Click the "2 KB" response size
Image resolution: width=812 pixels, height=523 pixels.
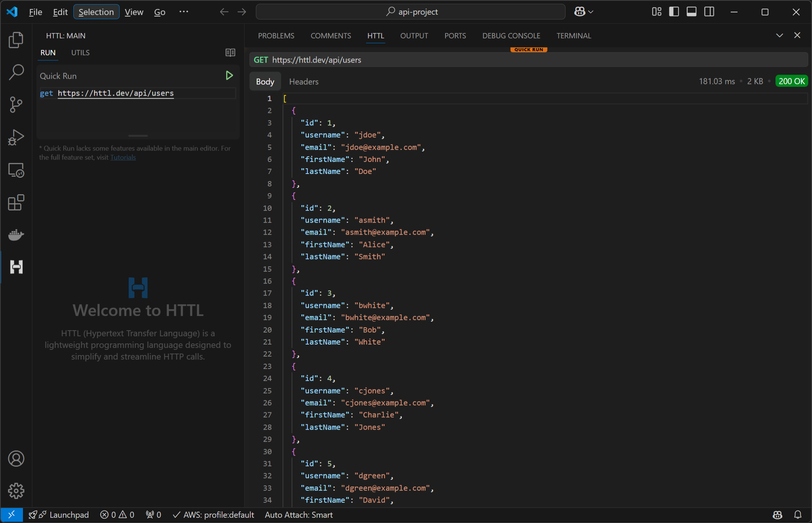(x=755, y=81)
